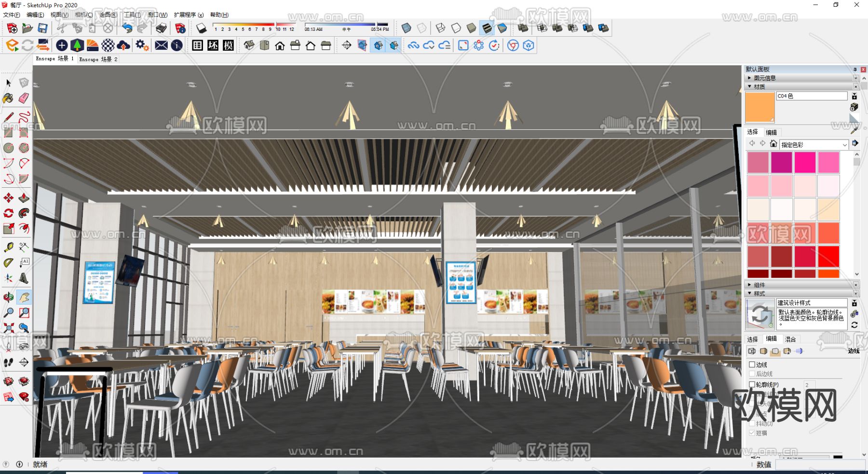Choose the Zoom magnifier tool
This screenshot has width=868, height=474.
[x=8, y=313]
